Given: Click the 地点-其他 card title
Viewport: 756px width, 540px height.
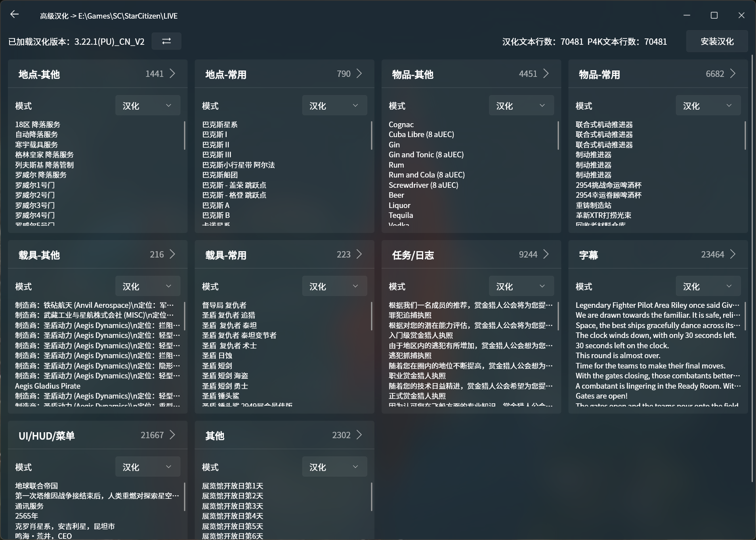Looking at the screenshot, I should [x=39, y=74].
